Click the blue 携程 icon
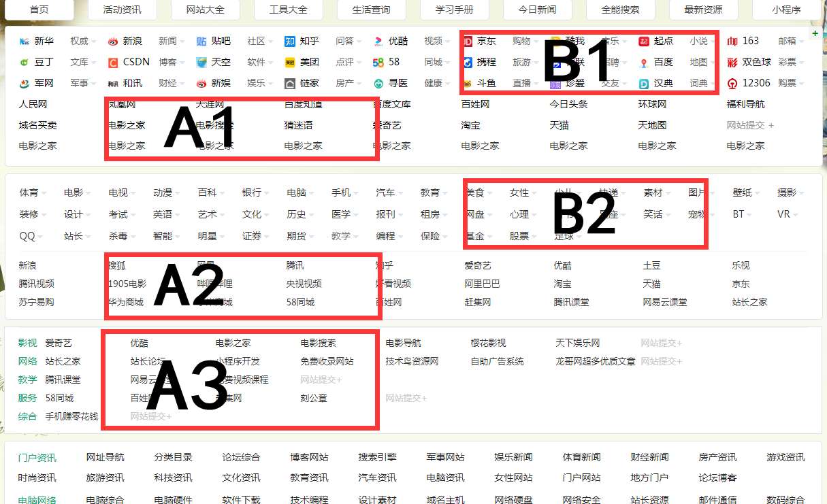Screen dimensions: 827x504 pos(468,63)
